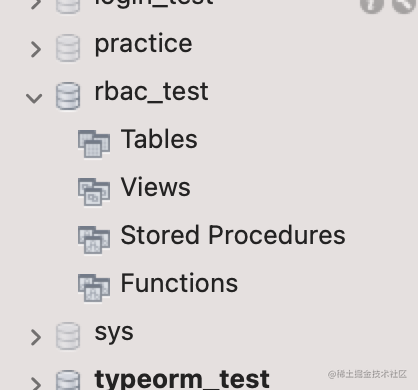The image size is (418, 390).
Task: Expand the sys schema chevron
Action: (x=36, y=337)
